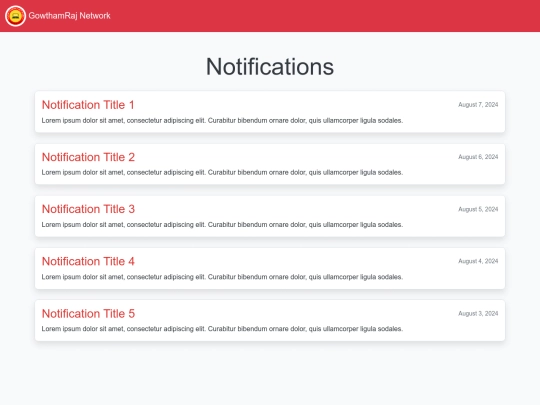Open Notification Title 1
The image size is (540, 405).
88,105
